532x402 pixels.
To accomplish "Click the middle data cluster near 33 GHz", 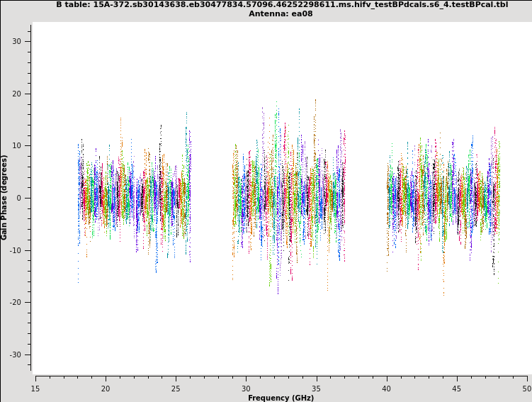I will (x=289, y=198).
